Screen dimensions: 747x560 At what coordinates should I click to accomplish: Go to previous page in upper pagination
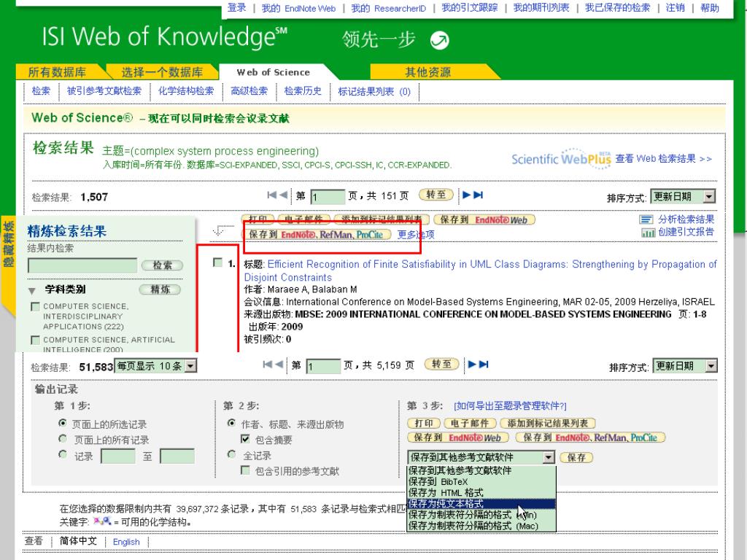point(284,195)
